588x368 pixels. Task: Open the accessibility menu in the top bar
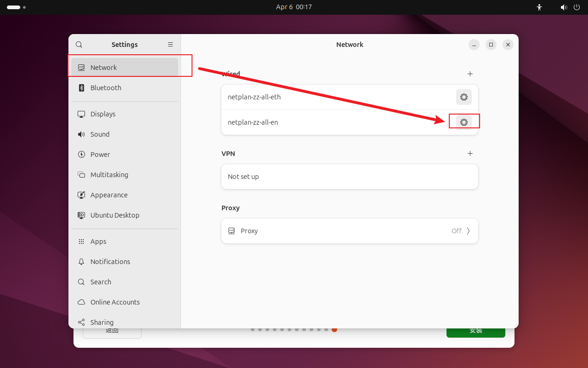click(539, 7)
